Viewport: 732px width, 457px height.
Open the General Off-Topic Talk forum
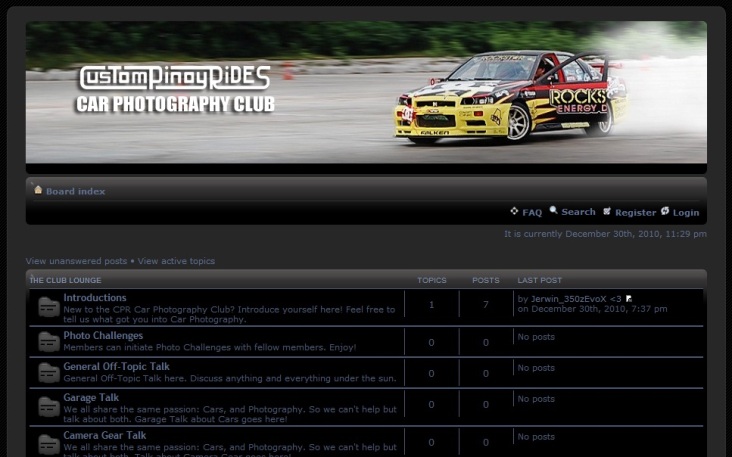coord(116,366)
